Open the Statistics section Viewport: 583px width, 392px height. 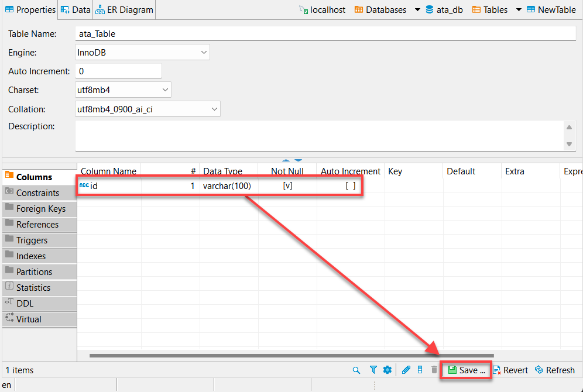tap(39, 288)
